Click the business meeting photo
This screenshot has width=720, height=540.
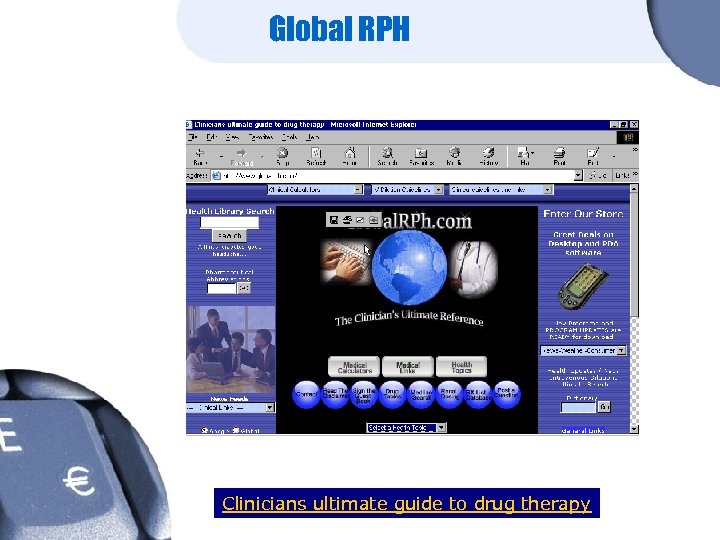231,349
